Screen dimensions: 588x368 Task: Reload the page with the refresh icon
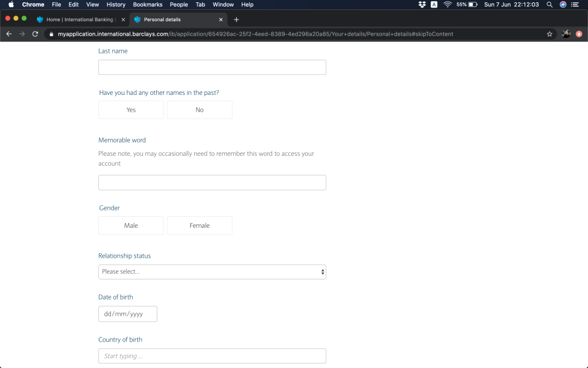click(35, 34)
